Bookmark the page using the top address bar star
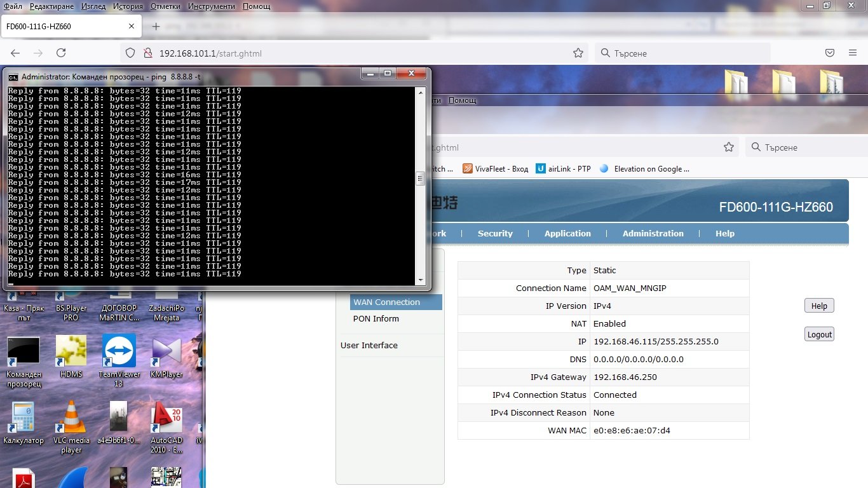Viewport: 868px width, 488px height. (x=578, y=53)
